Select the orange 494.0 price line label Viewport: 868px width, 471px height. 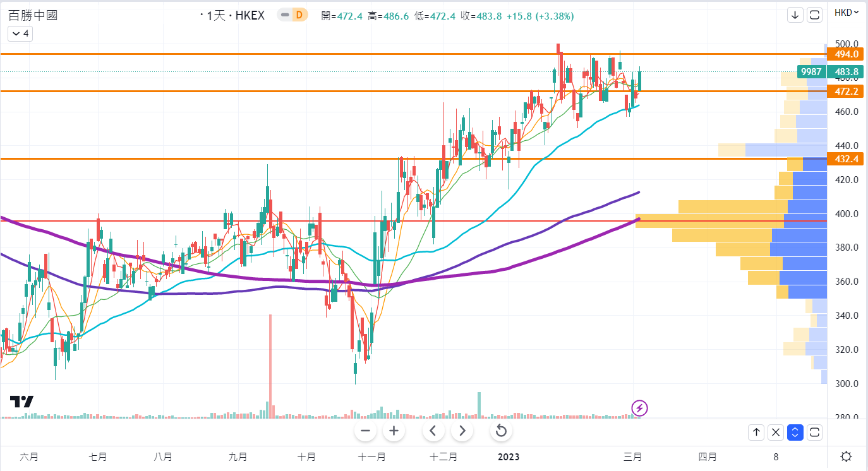tap(847, 54)
